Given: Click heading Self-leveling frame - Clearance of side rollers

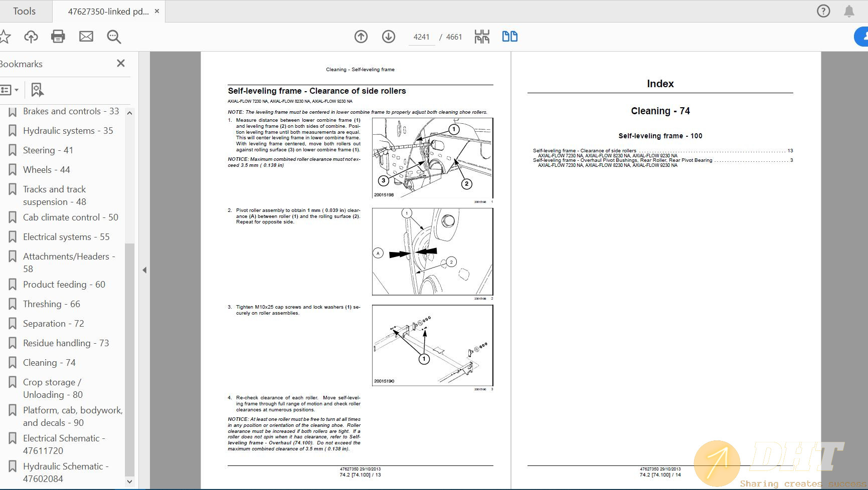Looking at the screenshot, I should click(x=317, y=91).
